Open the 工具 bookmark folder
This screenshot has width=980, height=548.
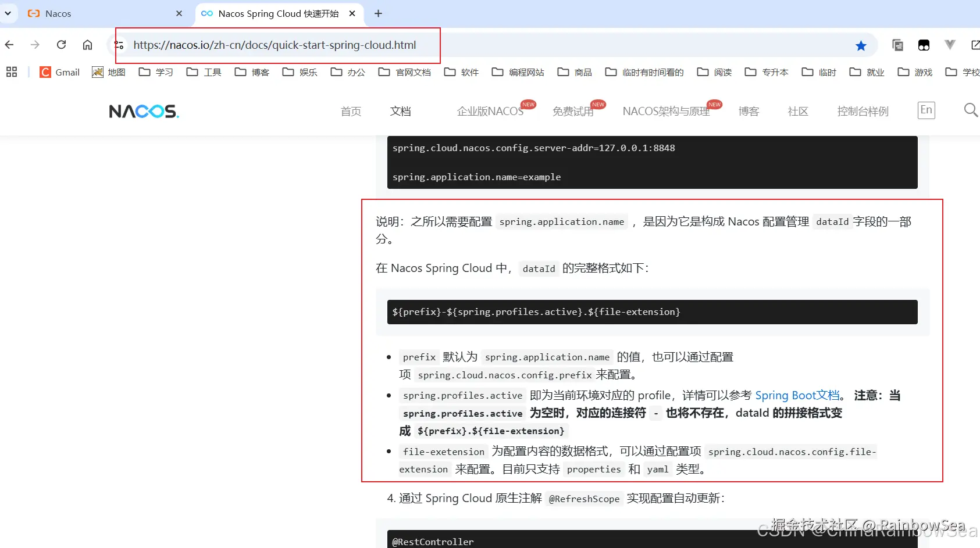[x=204, y=72]
